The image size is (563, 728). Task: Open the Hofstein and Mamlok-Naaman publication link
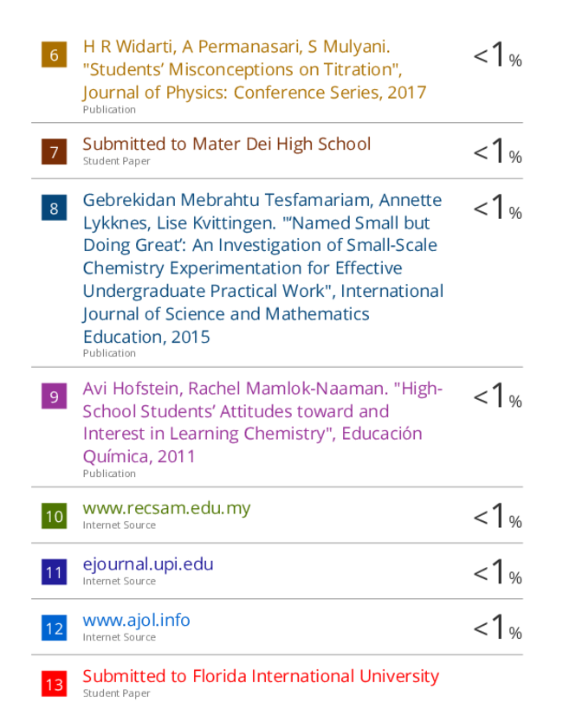coord(262,422)
